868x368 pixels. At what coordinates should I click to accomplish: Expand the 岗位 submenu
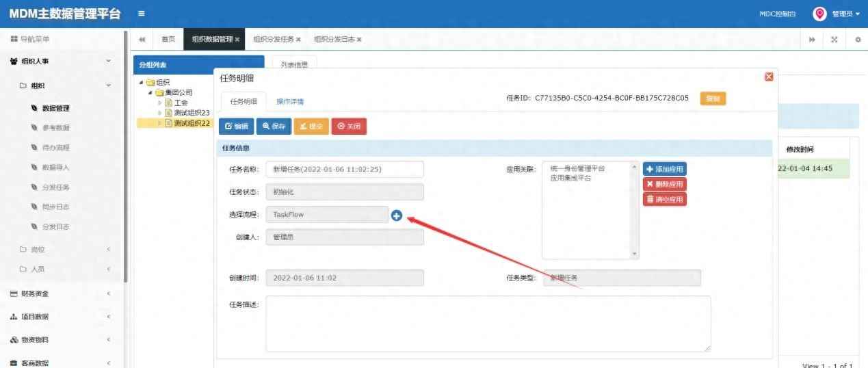(x=108, y=250)
